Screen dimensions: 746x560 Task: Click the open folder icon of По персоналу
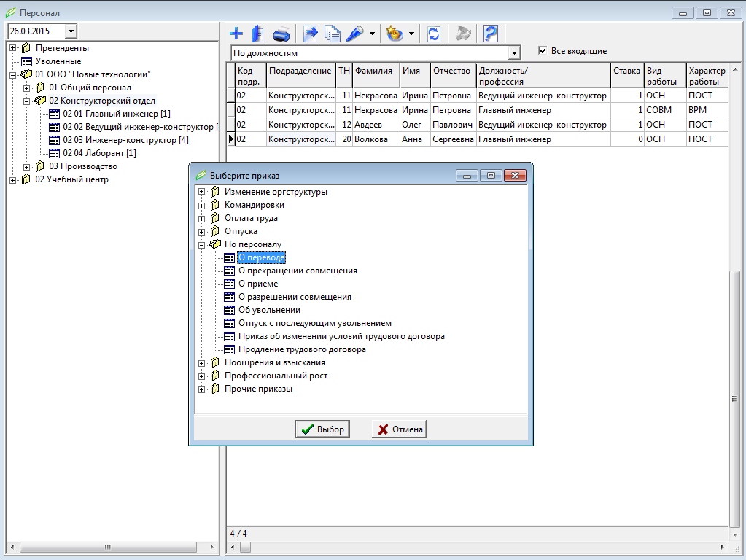216,244
